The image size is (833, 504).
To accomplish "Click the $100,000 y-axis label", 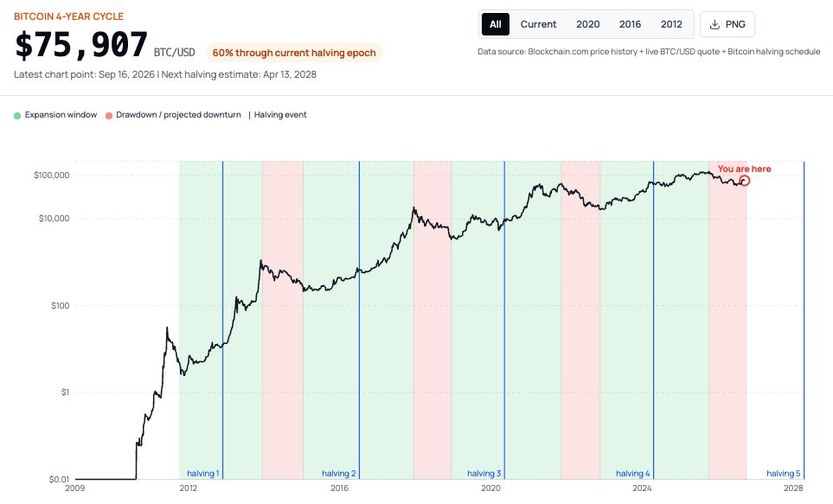I will tap(52, 175).
